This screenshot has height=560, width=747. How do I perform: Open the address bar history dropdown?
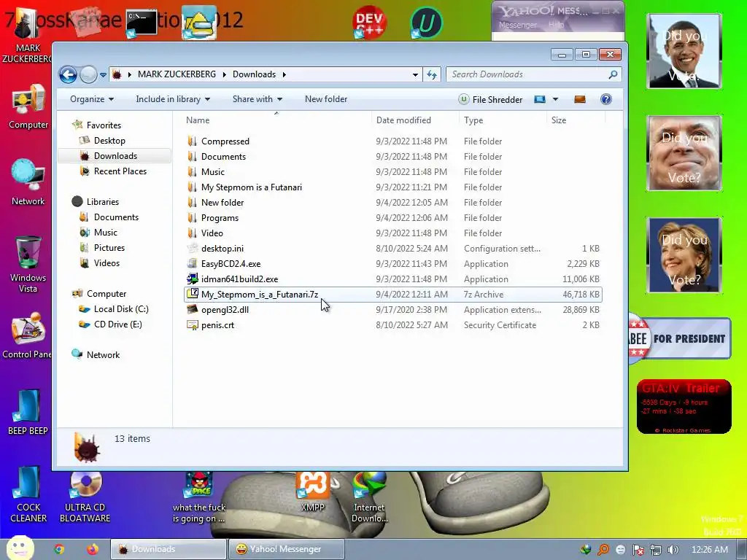pyautogui.click(x=415, y=75)
